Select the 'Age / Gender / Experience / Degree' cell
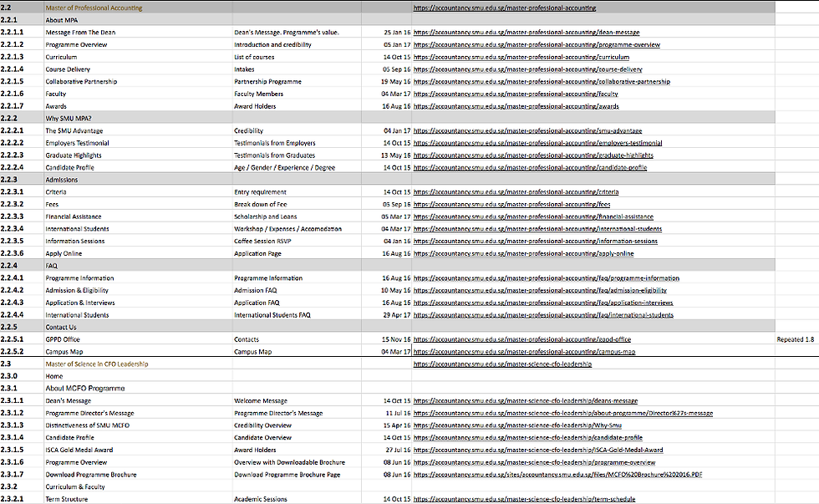The height and width of the screenshot is (504, 819). (x=297, y=168)
